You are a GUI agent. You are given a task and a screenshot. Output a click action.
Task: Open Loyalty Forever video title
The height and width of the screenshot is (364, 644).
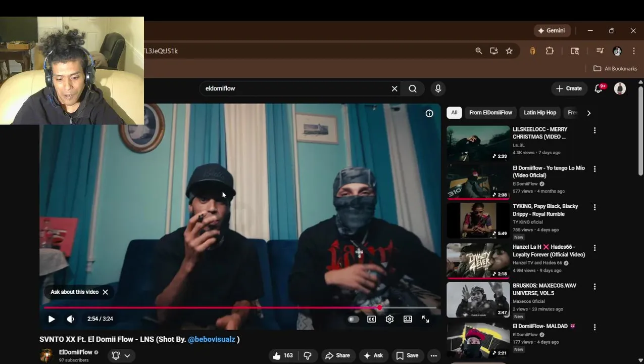[549, 251]
